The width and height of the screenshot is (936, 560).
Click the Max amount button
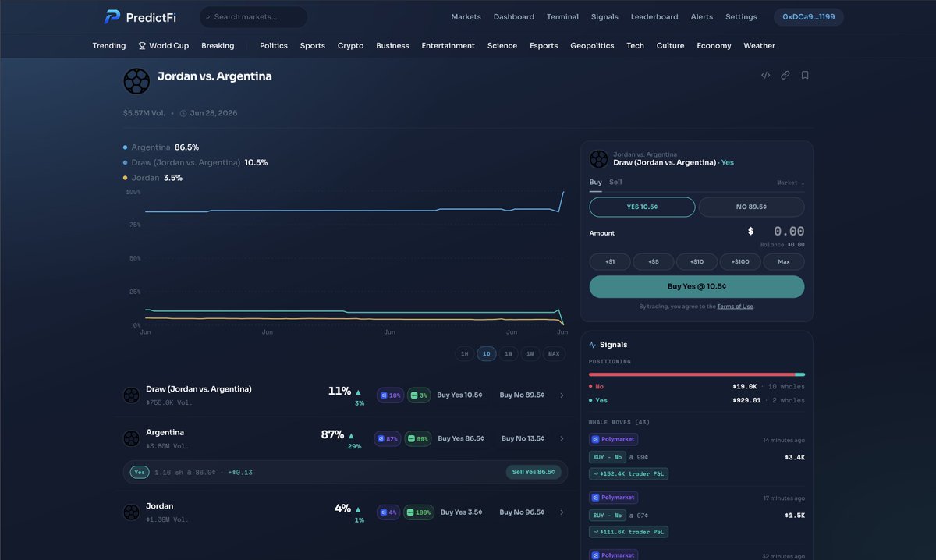coord(783,262)
